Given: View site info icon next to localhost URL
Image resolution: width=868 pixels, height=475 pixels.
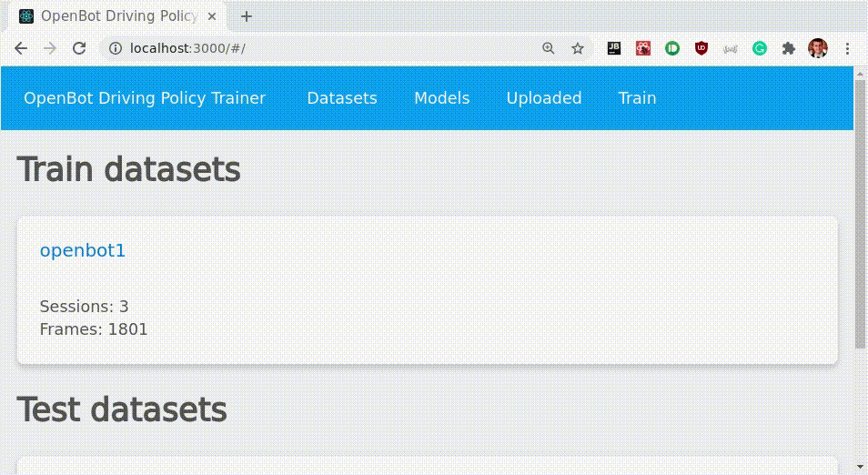Looking at the screenshot, I should tap(116, 49).
